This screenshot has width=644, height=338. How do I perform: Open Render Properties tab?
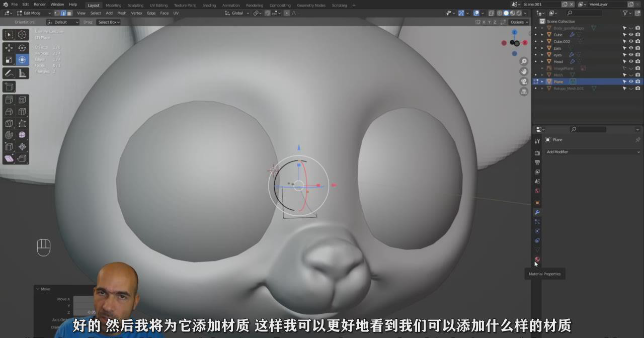point(537,153)
